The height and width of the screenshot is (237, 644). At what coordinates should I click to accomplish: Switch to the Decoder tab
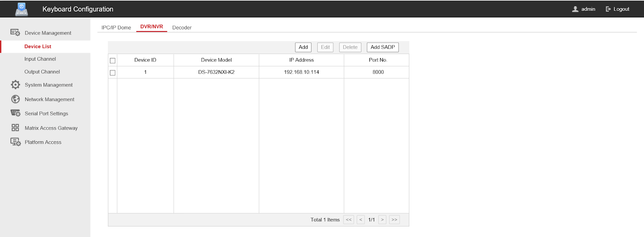[182, 28]
